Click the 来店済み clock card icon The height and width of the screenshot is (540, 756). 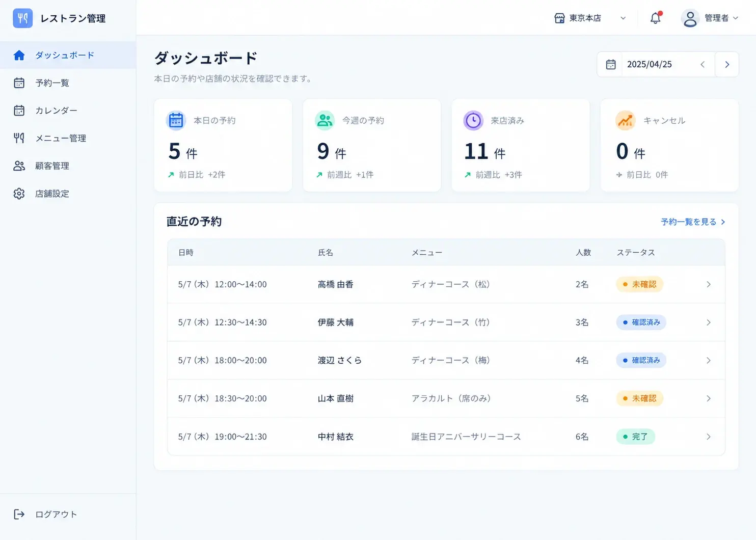click(473, 121)
